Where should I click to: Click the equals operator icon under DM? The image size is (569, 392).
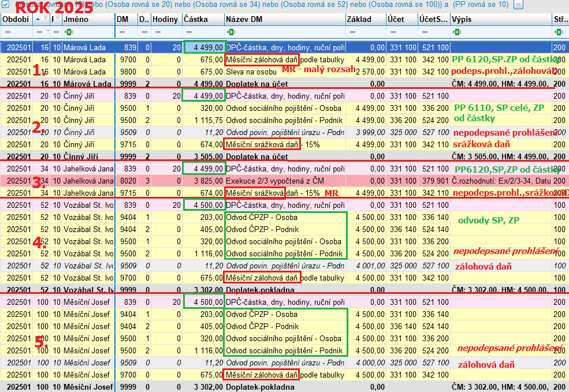(x=122, y=32)
